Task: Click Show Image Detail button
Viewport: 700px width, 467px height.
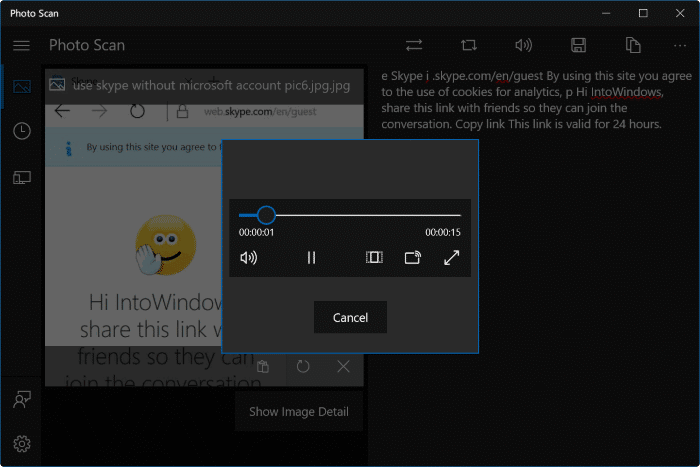Action: (299, 412)
